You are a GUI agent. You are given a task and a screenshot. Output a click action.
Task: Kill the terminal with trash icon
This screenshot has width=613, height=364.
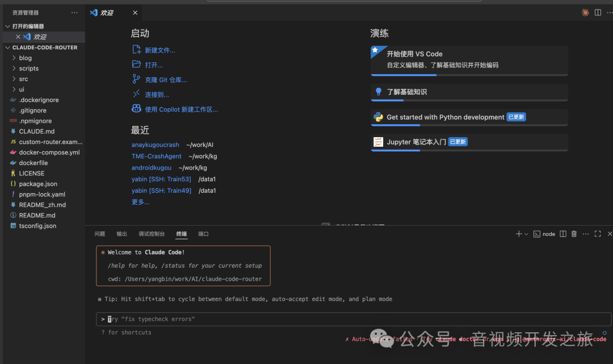click(x=573, y=234)
